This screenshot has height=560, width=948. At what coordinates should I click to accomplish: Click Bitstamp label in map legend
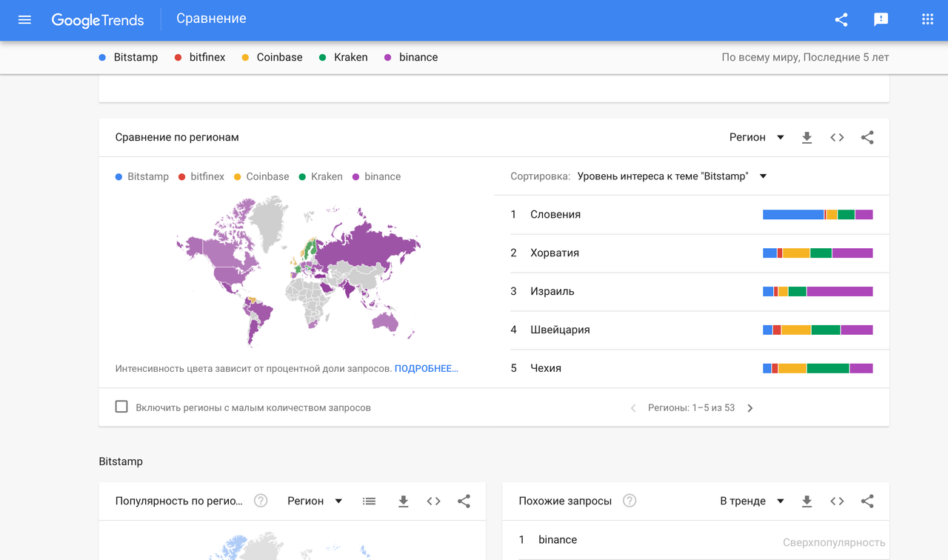click(148, 176)
